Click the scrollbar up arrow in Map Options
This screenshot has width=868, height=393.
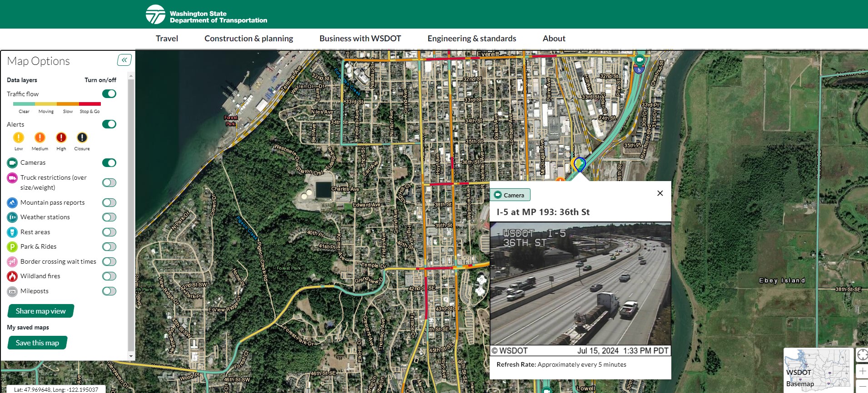click(131, 76)
